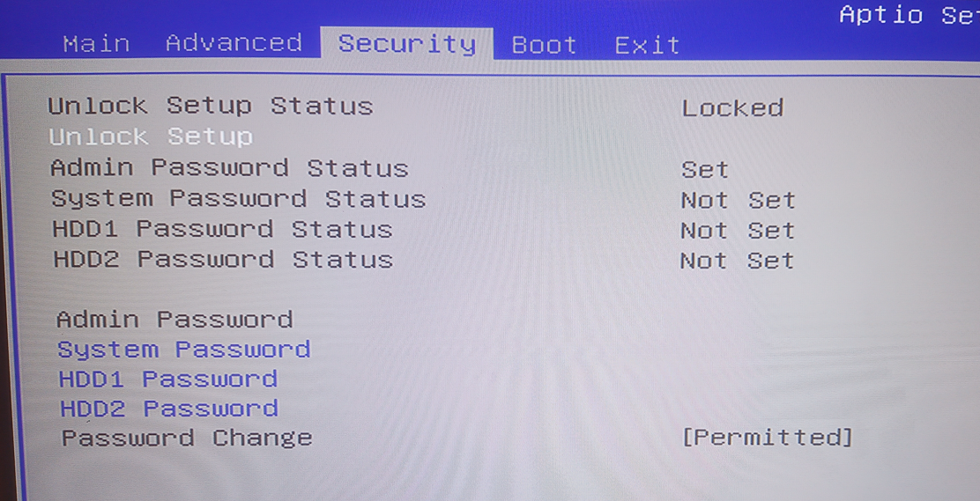Click the HDD1 Password Status label
Image resolution: width=980 pixels, height=501 pixels.
tap(222, 229)
